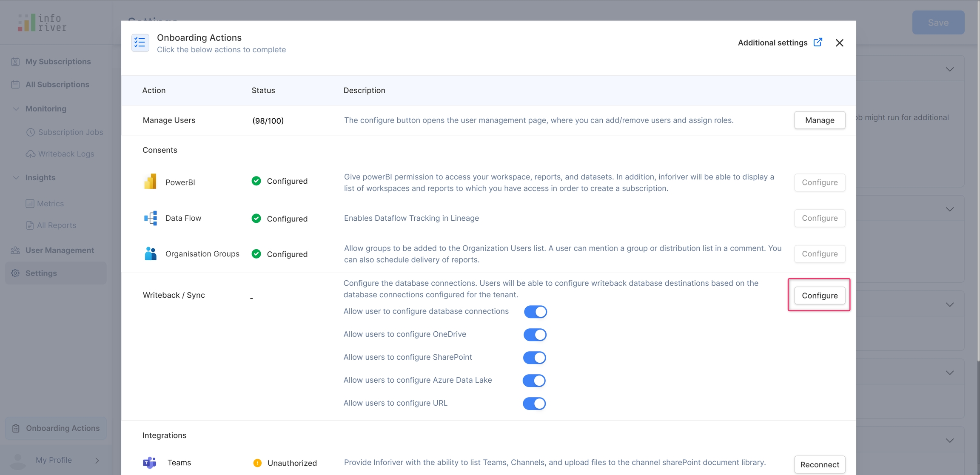Image resolution: width=980 pixels, height=475 pixels.
Task: Open User Management in sidebar
Action: click(60, 250)
